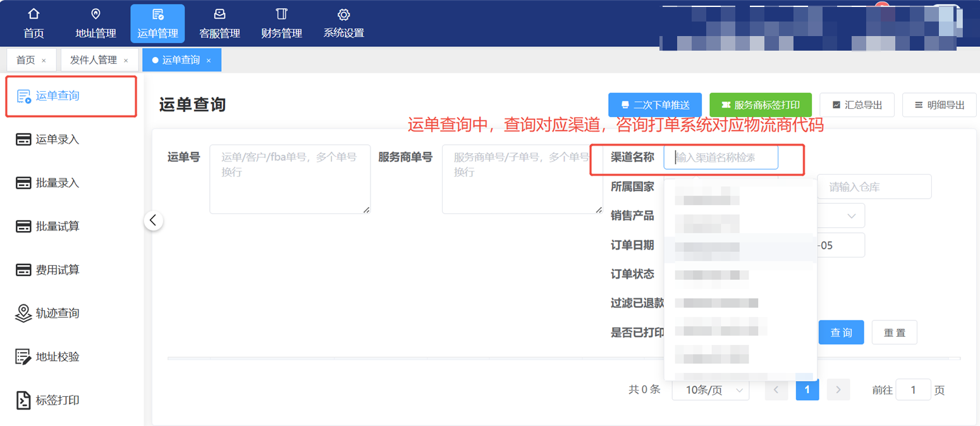The image size is (980, 426).
Task: Open 客服管理 in the top navigation
Action: point(219,23)
